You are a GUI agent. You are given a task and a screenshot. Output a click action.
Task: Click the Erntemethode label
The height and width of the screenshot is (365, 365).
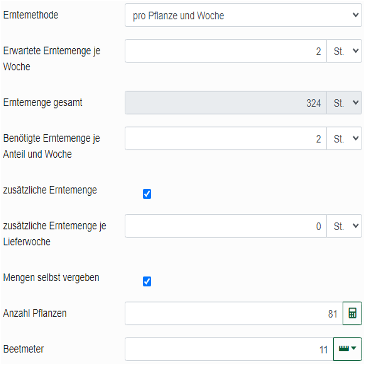(31, 15)
